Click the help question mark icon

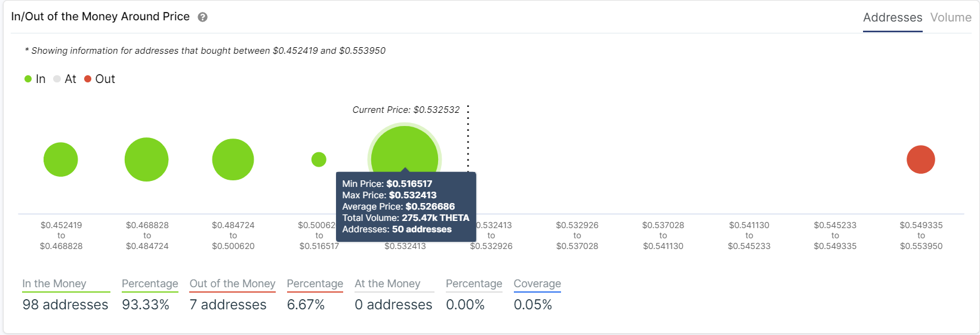click(x=202, y=17)
